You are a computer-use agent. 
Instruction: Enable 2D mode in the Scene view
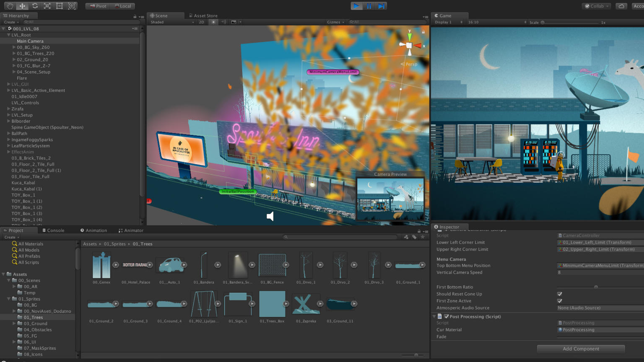pos(201,22)
